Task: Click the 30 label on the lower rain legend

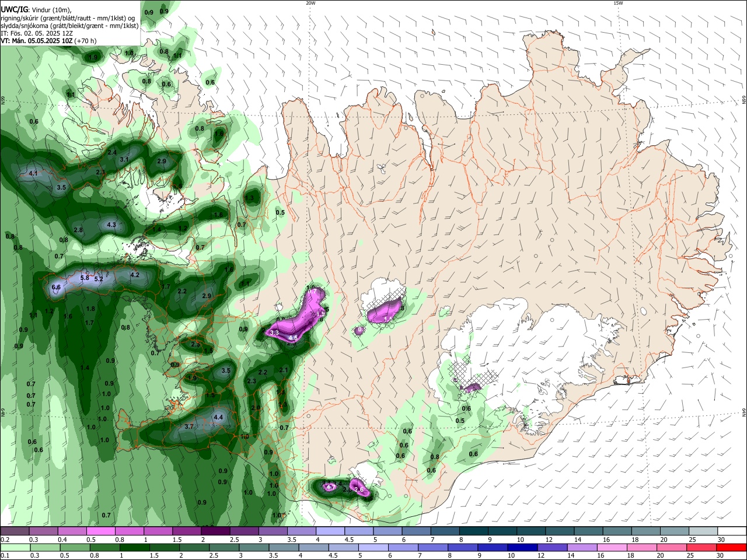Action: [x=721, y=555]
